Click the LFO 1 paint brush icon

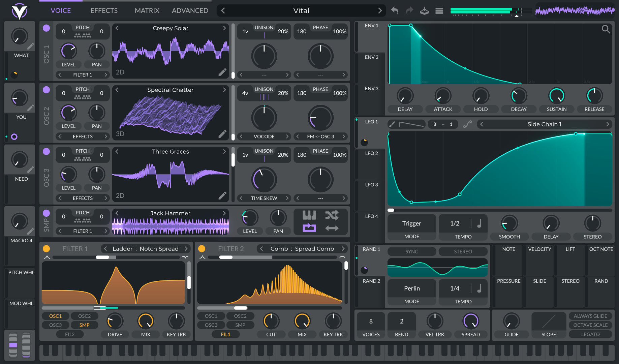coord(392,124)
